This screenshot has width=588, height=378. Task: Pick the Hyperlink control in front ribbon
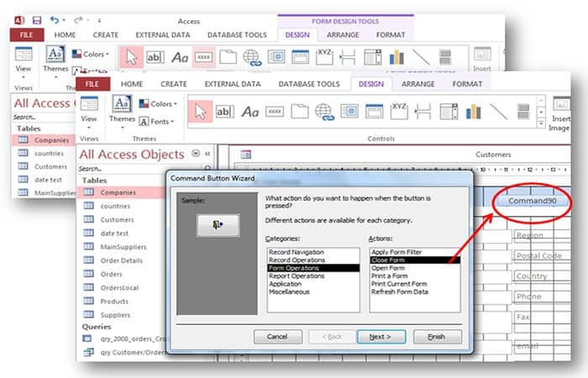(x=324, y=112)
